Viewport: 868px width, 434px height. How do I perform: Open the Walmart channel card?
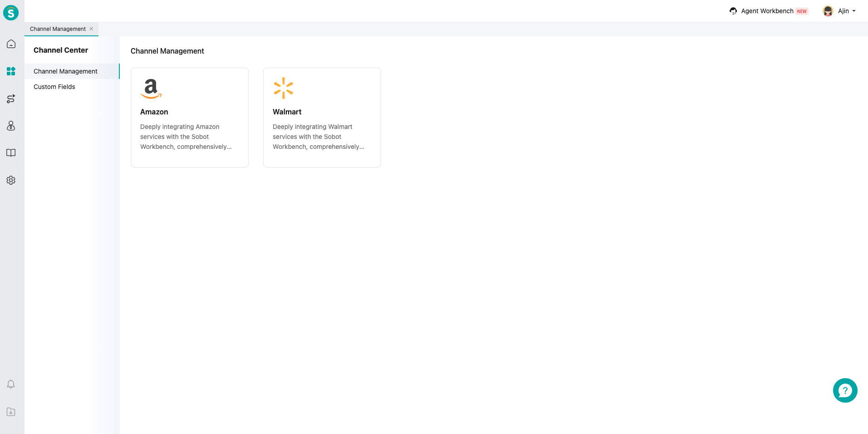tap(322, 118)
